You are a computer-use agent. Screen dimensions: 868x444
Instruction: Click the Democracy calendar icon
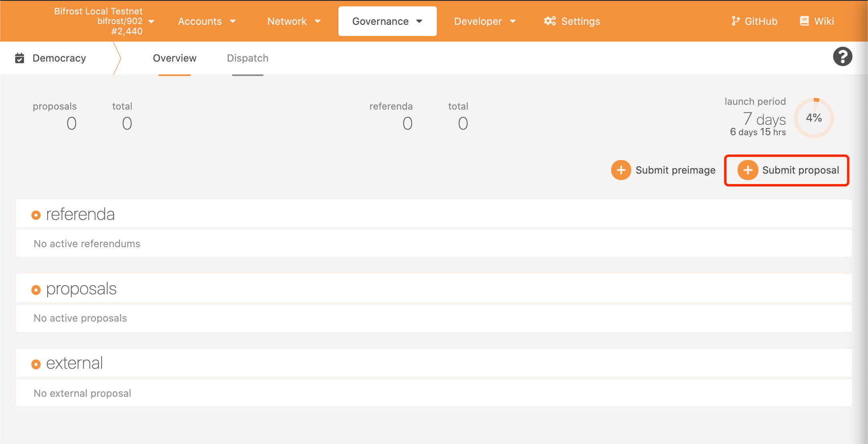pyautogui.click(x=20, y=58)
